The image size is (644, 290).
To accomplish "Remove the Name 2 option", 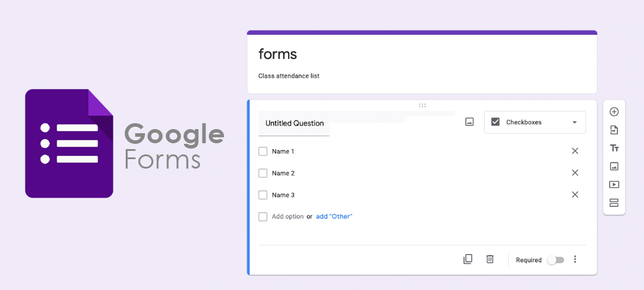I will coord(575,173).
